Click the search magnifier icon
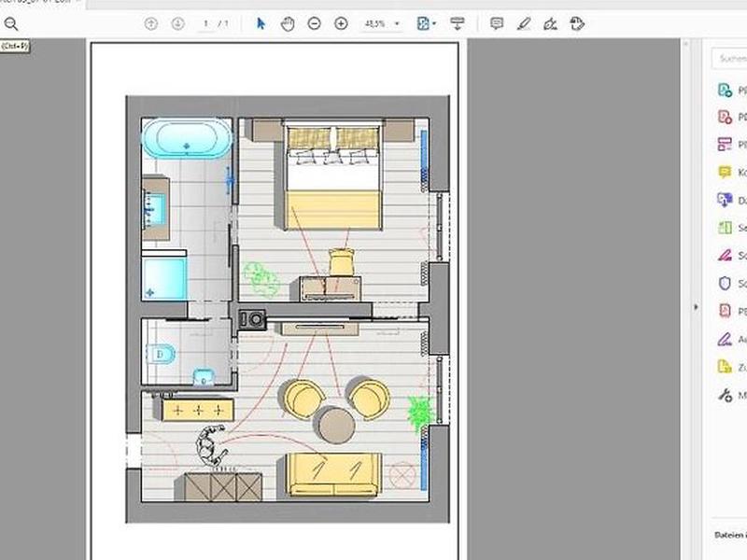This screenshot has width=747, height=560. coord(11,23)
